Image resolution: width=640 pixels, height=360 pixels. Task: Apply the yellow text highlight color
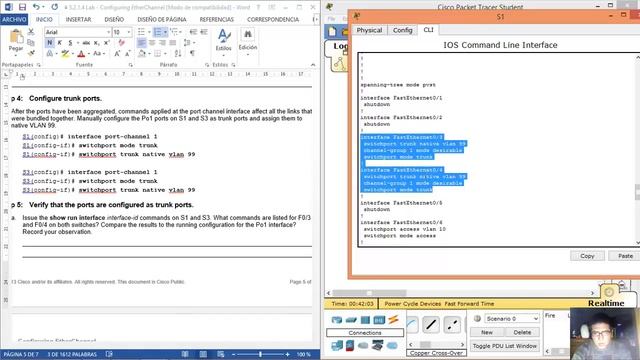coord(64,53)
